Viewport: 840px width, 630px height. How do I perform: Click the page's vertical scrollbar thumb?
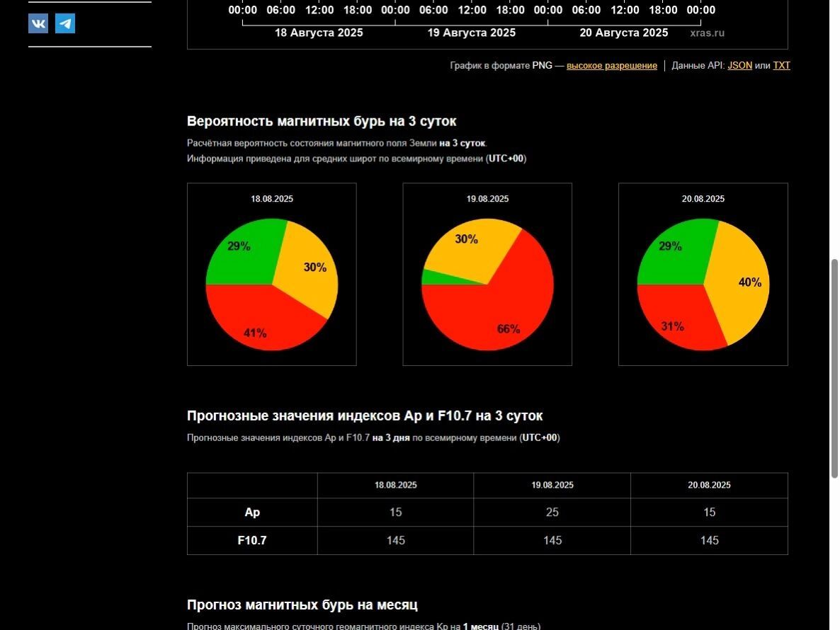point(834,368)
